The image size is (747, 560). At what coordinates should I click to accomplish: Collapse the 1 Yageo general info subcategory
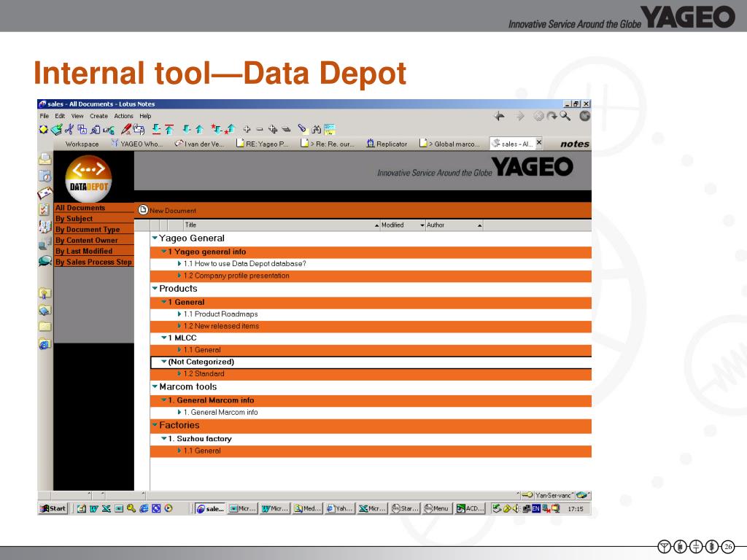(x=164, y=251)
